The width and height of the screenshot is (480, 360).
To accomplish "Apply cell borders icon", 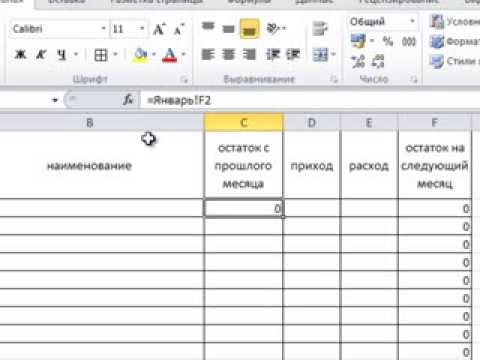I will [x=101, y=55].
